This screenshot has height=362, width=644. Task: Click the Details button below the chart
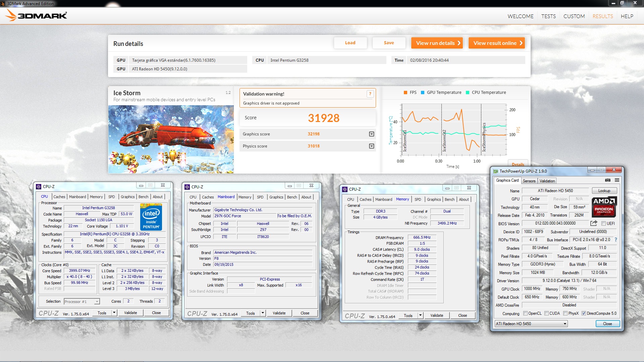(518, 164)
